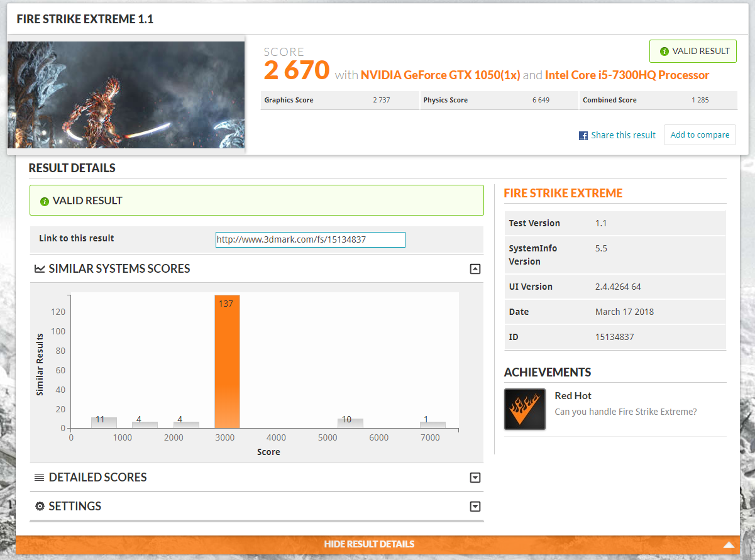Image resolution: width=755 pixels, height=560 pixels.
Task: Click the Graphics Score value 2 737
Action: click(x=381, y=100)
